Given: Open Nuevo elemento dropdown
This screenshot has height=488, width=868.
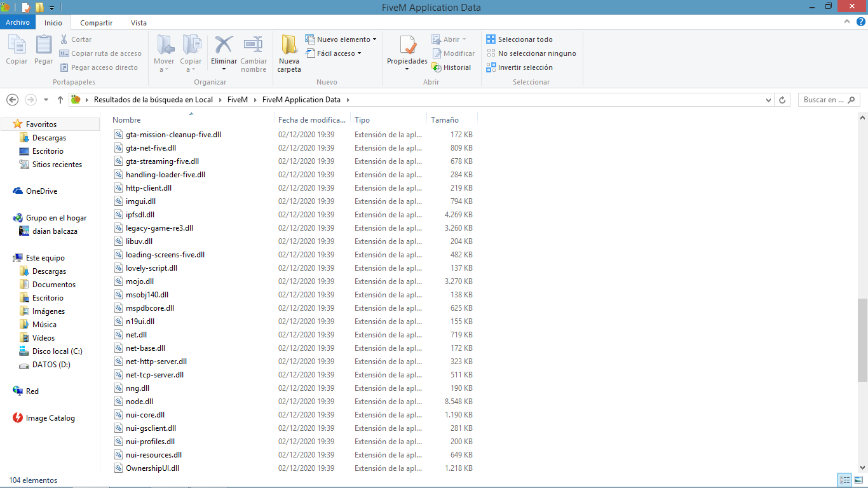Looking at the screenshot, I should (x=341, y=39).
